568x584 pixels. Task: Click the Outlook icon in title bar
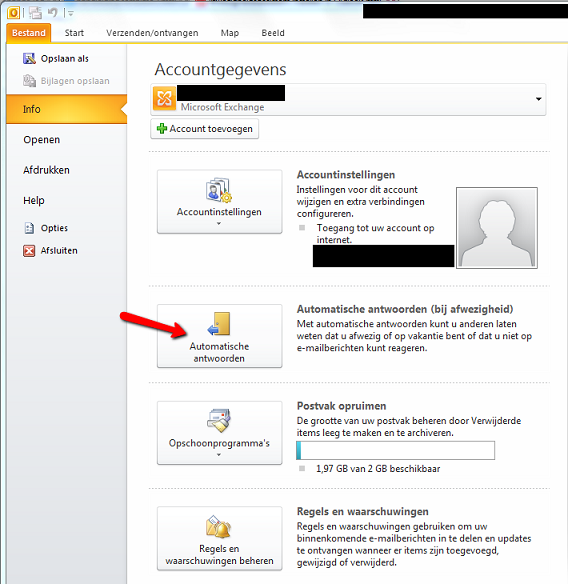13,13
